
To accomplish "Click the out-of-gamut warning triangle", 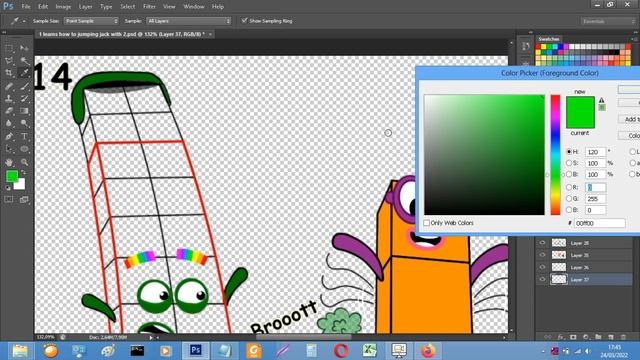I will [602, 100].
